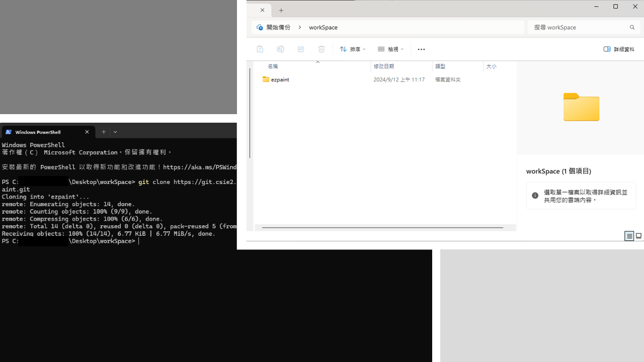
Task: Click the Share icon in Explorer toolbar
Action: tap(301, 49)
